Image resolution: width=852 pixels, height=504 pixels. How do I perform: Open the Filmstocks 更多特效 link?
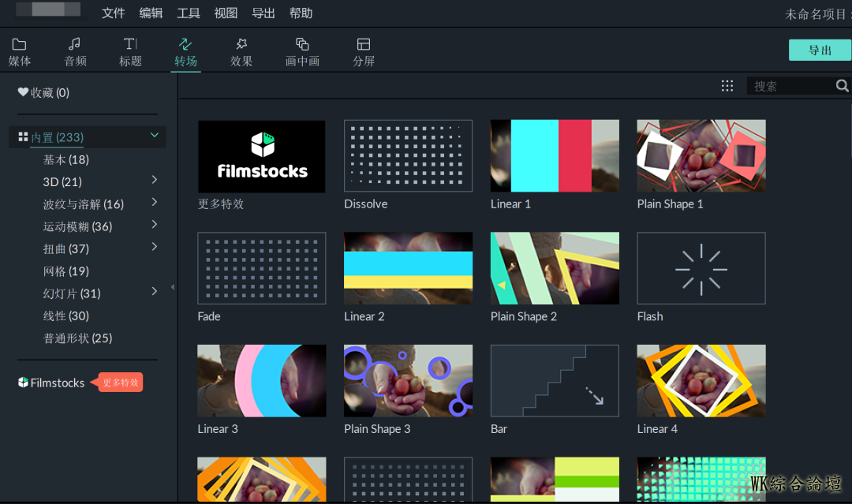click(57, 383)
